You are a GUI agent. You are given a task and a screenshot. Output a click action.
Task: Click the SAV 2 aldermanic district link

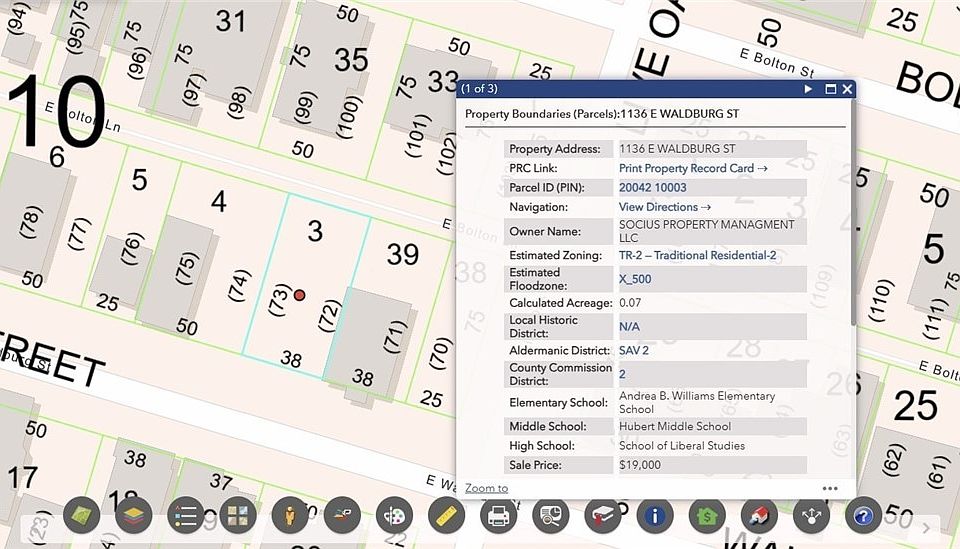pos(634,350)
